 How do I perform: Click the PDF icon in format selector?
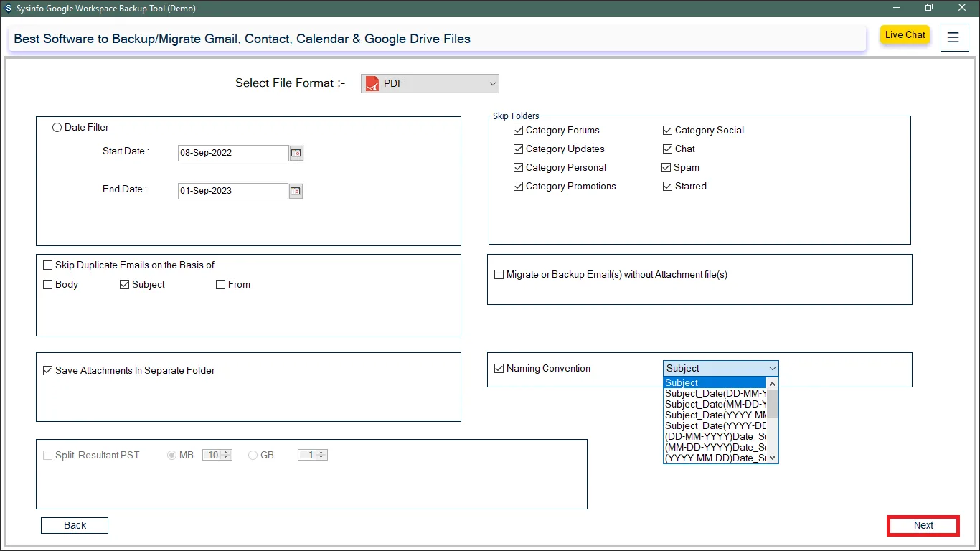[x=372, y=84]
